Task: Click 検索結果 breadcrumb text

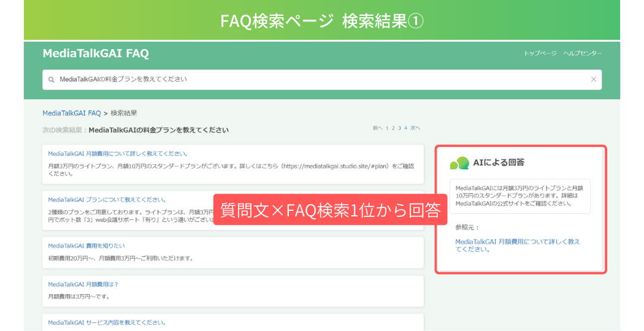Action: click(x=124, y=113)
